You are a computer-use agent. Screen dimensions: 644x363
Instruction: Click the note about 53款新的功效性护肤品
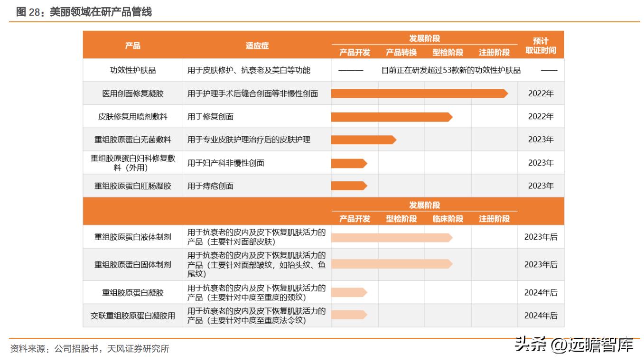point(451,70)
